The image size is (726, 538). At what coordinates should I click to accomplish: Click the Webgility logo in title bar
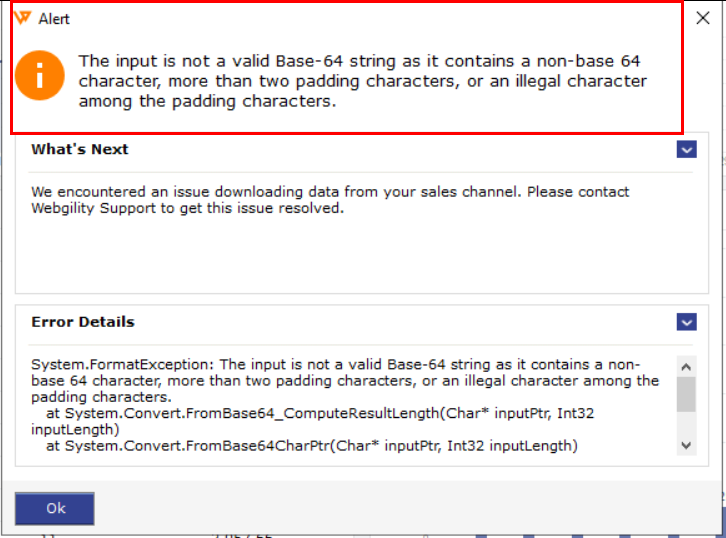click(22, 19)
